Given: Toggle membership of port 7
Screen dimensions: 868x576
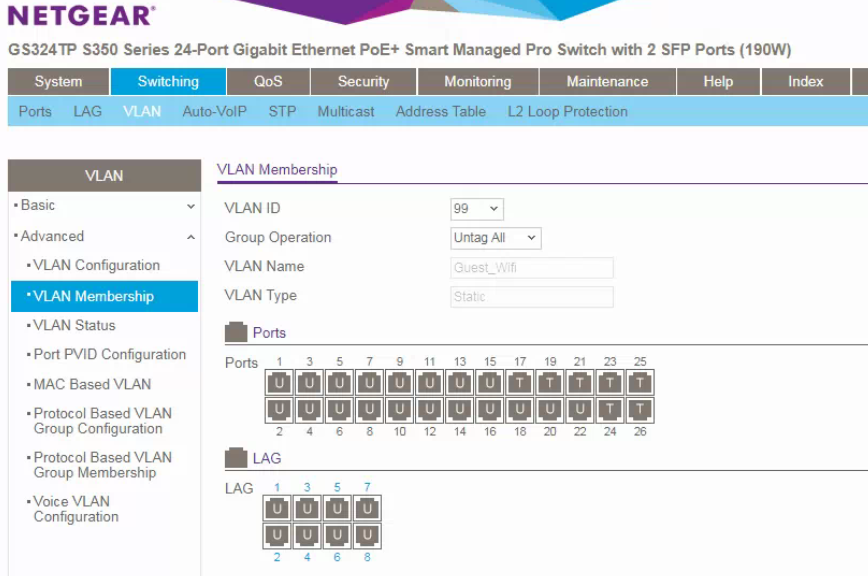Looking at the screenshot, I should click(369, 382).
